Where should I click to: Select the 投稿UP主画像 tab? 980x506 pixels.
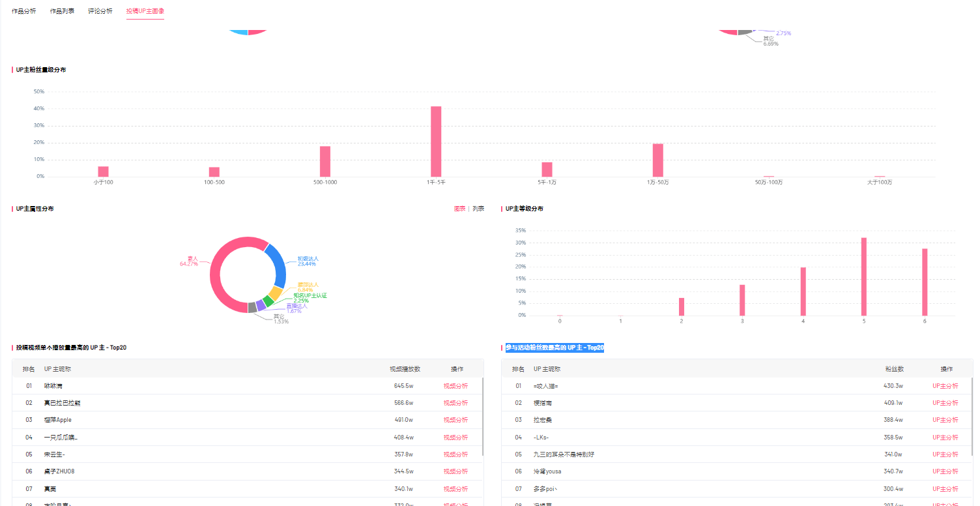coord(145,11)
